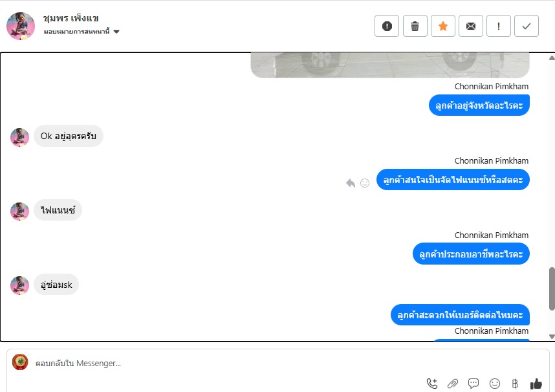Open saved replies speech bubble icon
555x392 pixels.
point(473,383)
